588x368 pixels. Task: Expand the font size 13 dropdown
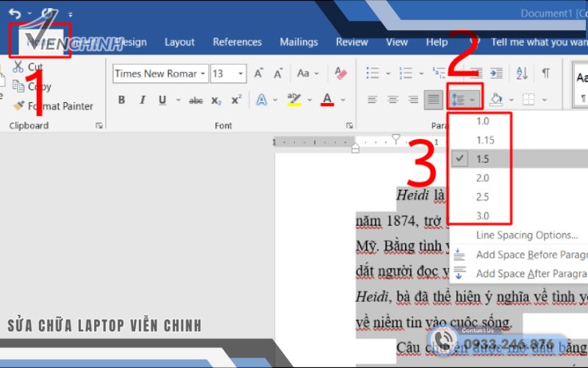pos(241,74)
